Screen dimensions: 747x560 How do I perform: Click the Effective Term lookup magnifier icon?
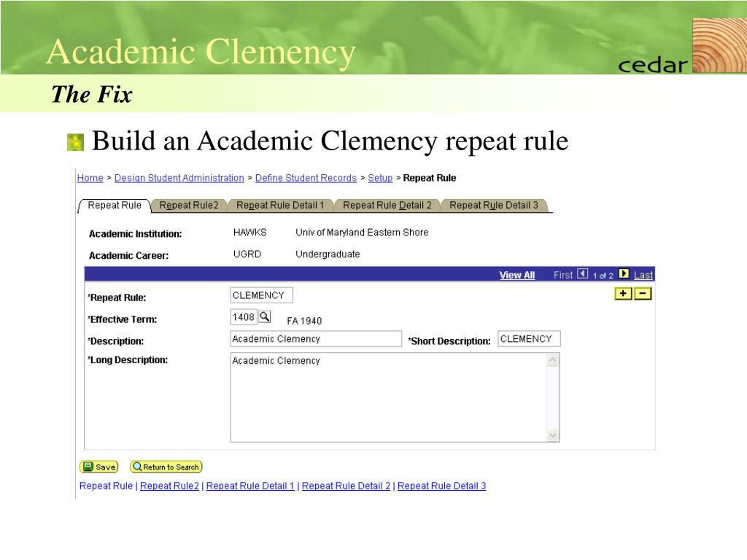coord(264,316)
